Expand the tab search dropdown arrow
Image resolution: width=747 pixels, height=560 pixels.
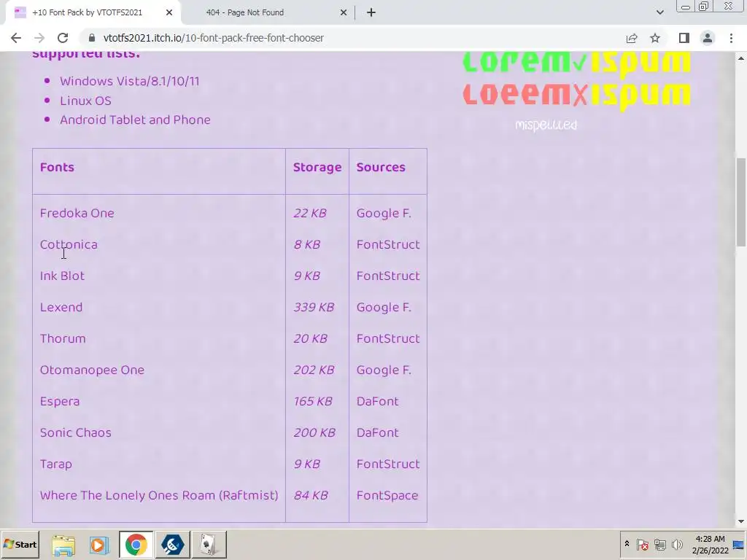coord(659,12)
